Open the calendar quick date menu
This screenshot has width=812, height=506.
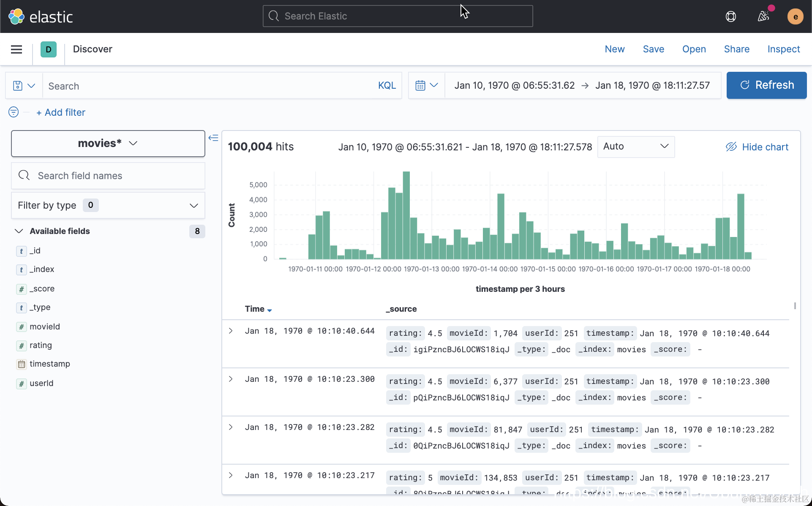[x=426, y=85]
